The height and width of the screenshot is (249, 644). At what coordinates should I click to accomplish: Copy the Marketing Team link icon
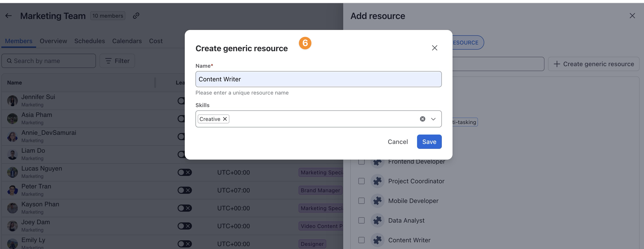(x=136, y=16)
